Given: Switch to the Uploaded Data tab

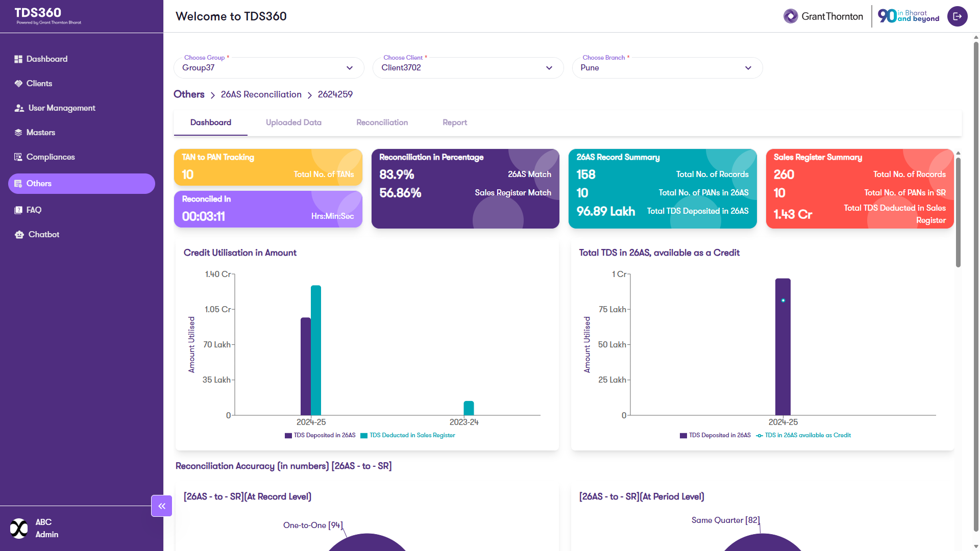Looking at the screenshot, I should click(293, 122).
